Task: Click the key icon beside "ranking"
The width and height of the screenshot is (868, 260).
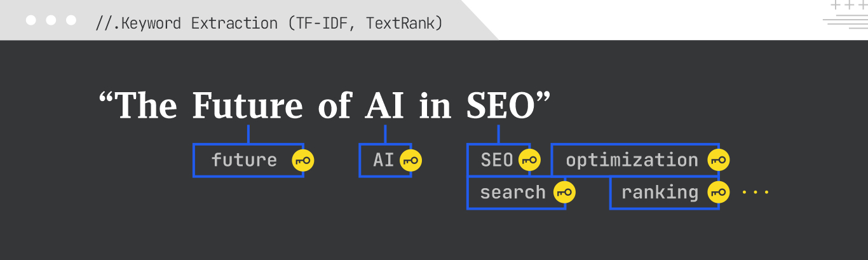Action: click(718, 192)
